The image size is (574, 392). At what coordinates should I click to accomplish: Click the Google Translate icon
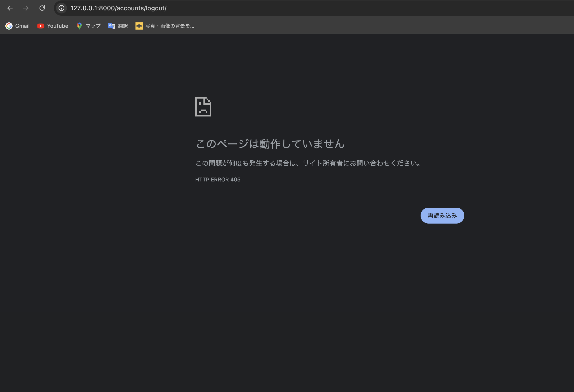point(111,26)
